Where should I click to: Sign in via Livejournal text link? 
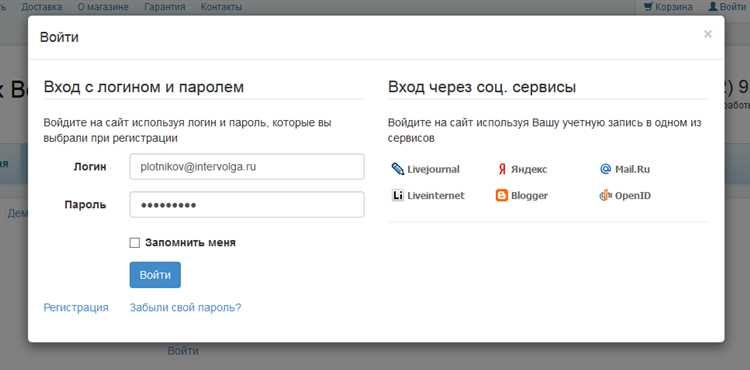click(433, 169)
